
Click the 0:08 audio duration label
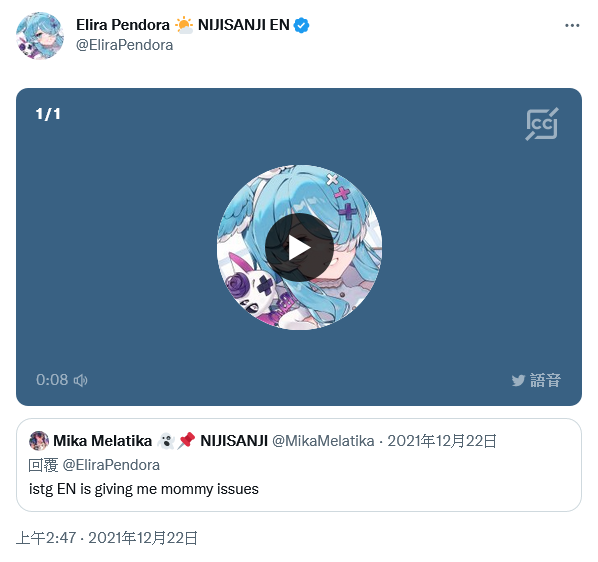52,380
